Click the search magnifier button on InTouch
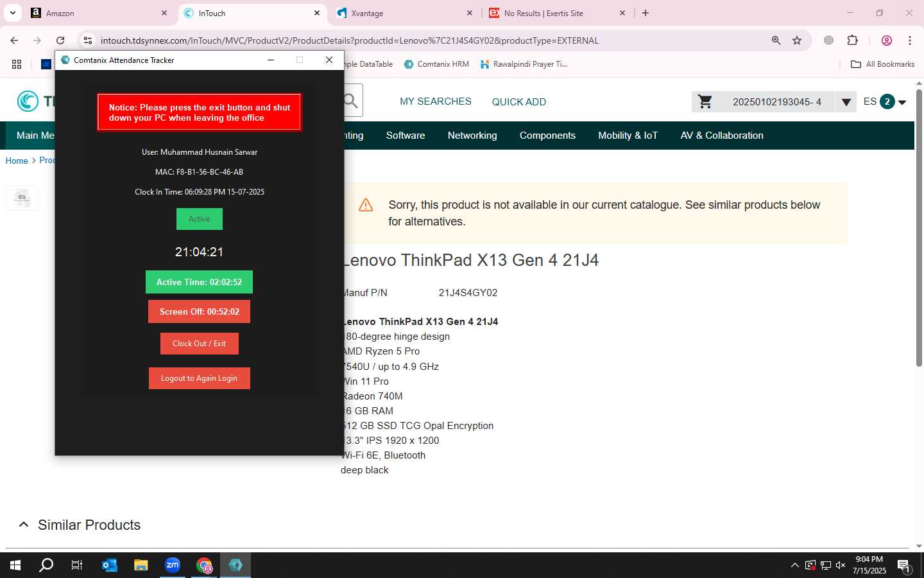 point(351,101)
